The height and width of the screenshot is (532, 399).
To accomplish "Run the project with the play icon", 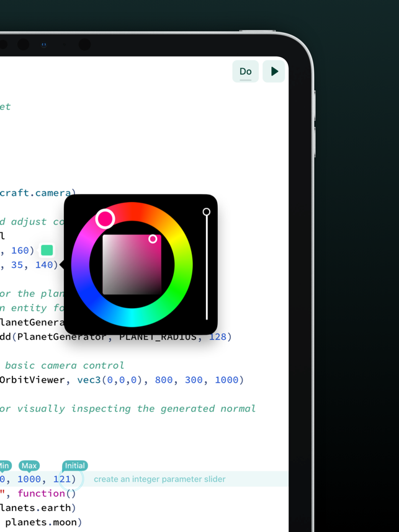I will click(x=274, y=71).
